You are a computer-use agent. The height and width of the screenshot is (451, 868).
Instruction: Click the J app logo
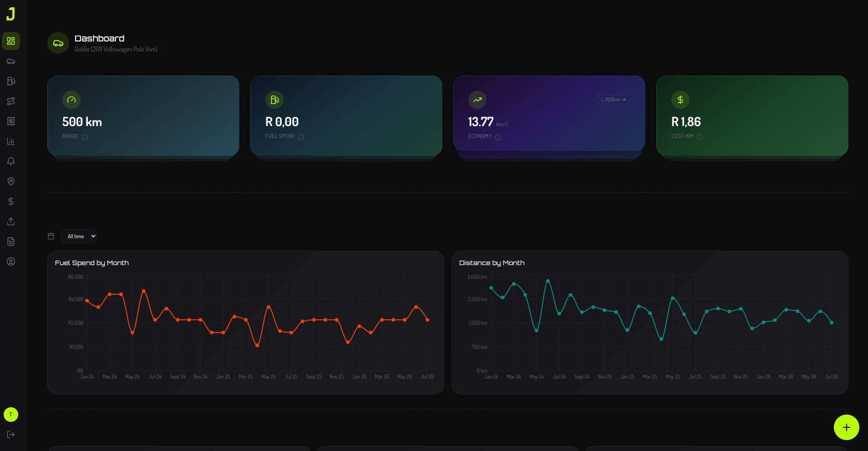(10, 14)
